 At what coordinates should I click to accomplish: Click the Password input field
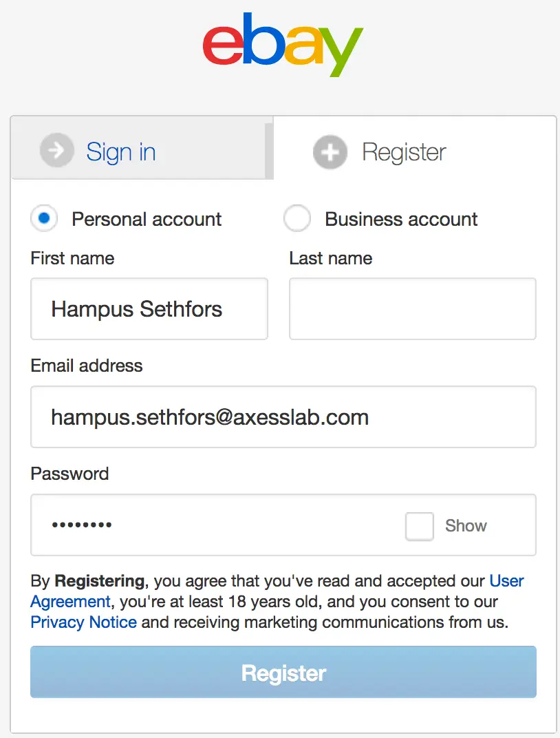pyautogui.click(x=283, y=525)
